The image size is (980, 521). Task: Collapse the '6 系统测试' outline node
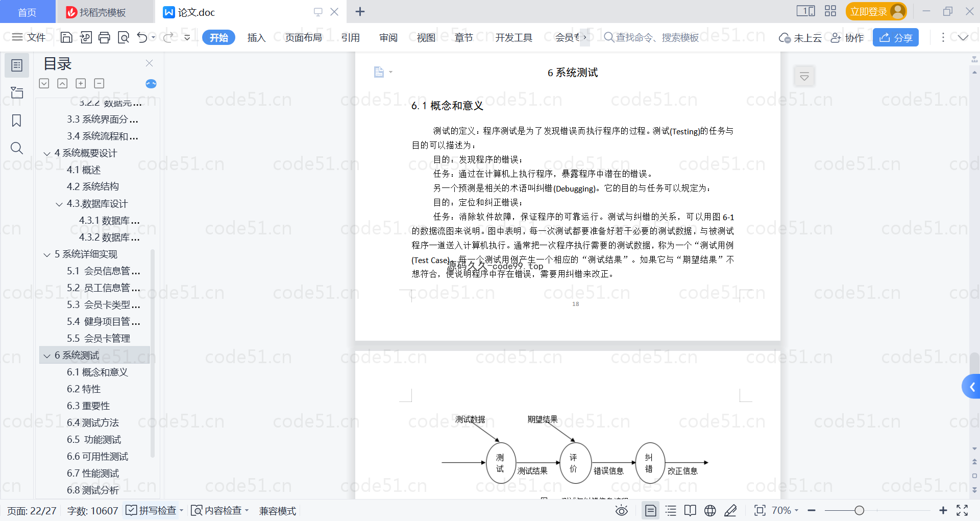[47, 356]
